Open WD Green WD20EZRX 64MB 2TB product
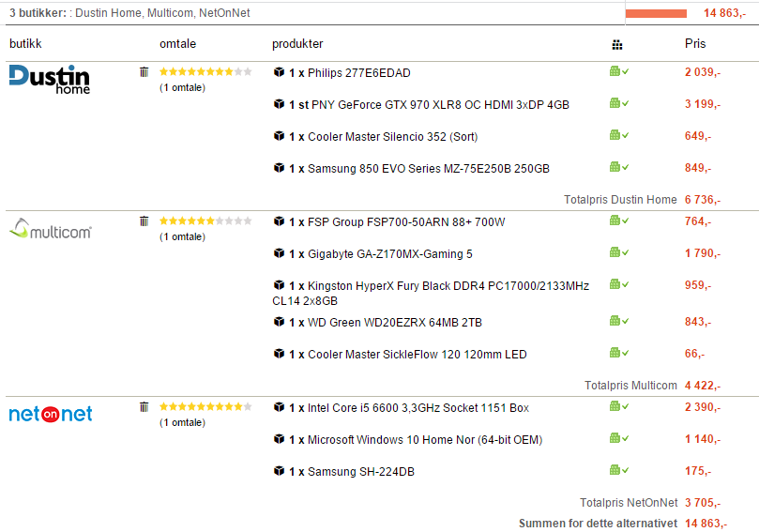The width and height of the screenshot is (759, 532). point(395,323)
